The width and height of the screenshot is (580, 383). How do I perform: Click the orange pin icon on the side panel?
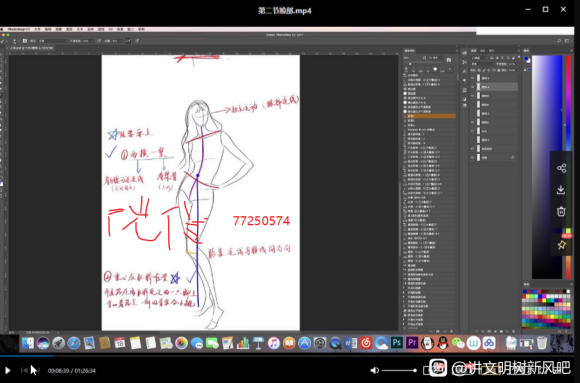click(562, 245)
